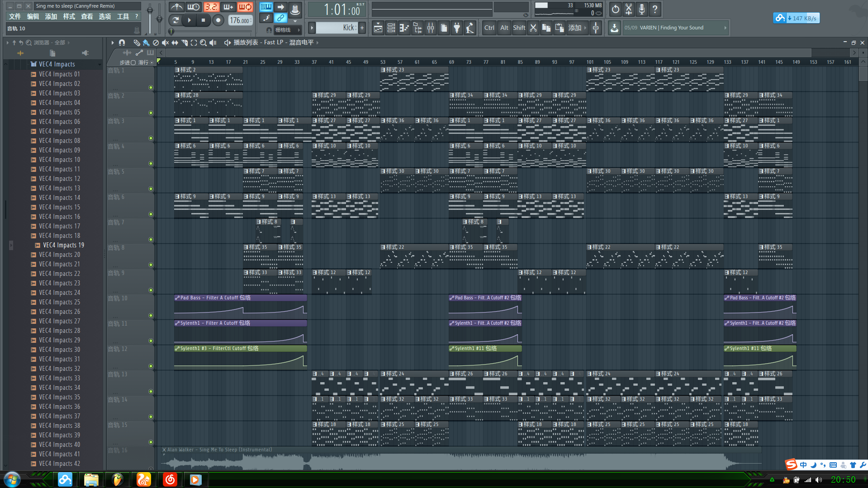
Task: Mute track 1 green toggle
Action: tap(151, 87)
